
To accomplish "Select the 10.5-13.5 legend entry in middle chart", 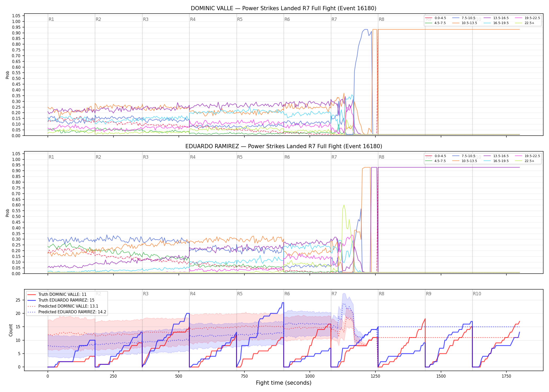I will pyautogui.click(x=465, y=161).
